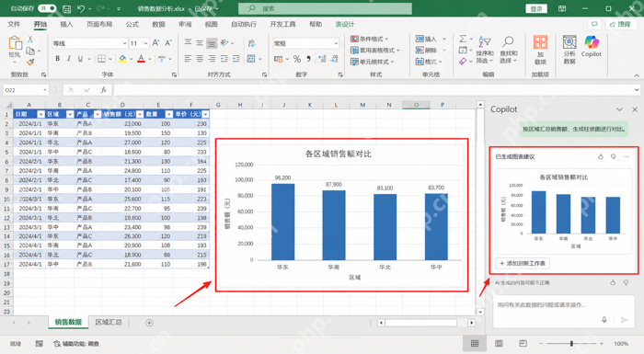Apply percent style format
This screenshot has width=644, height=354.
[x=297, y=59]
